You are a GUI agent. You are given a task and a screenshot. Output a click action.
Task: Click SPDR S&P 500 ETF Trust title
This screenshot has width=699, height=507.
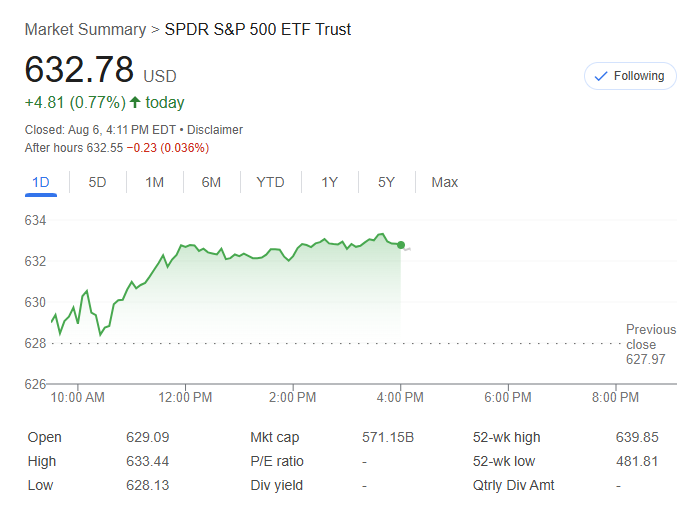click(258, 29)
